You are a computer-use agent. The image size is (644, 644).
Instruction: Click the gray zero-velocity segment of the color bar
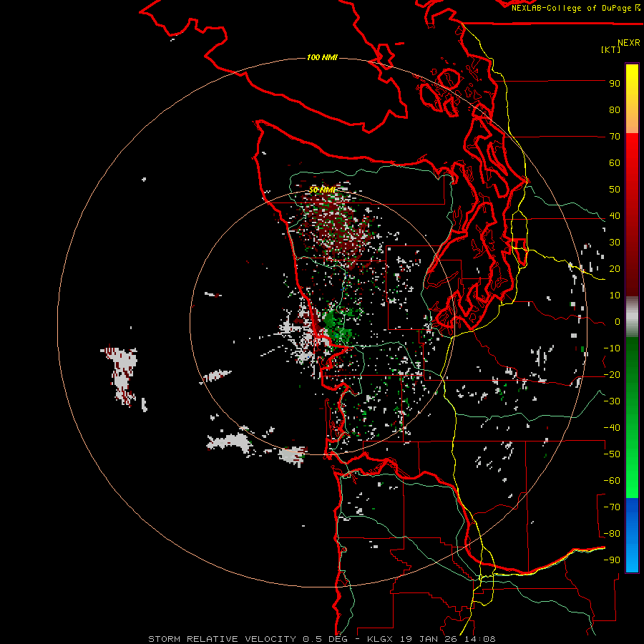coord(632,317)
